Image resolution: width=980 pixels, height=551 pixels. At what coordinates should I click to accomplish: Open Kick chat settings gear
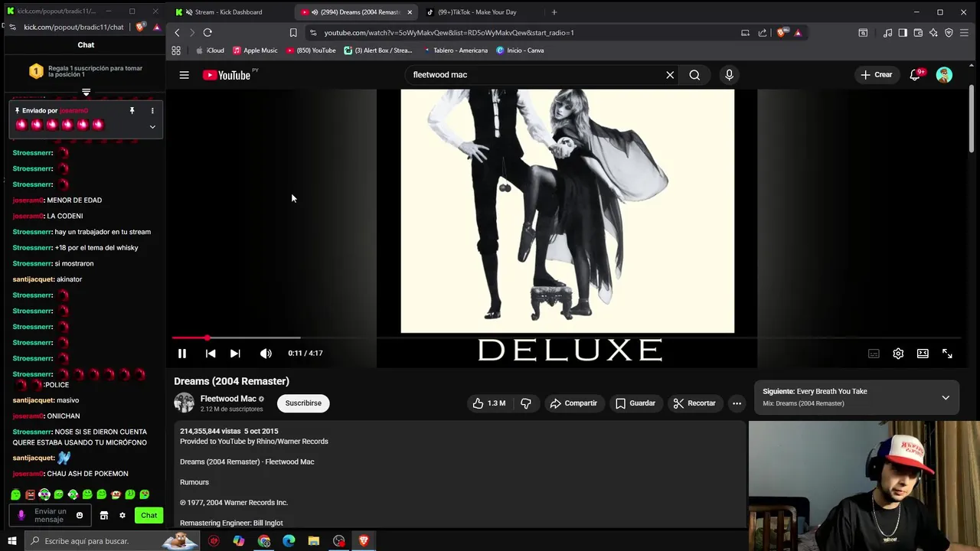point(122,516)
